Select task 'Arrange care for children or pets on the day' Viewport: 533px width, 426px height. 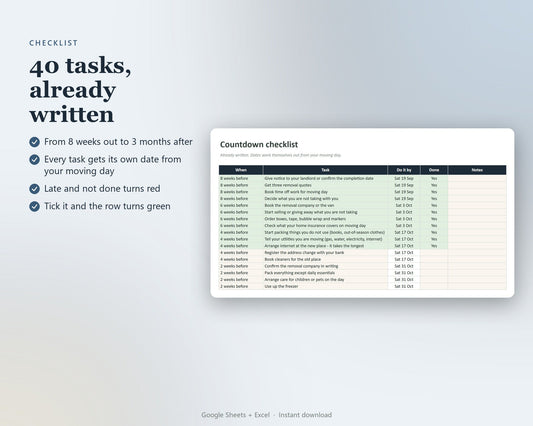point(304,279)
